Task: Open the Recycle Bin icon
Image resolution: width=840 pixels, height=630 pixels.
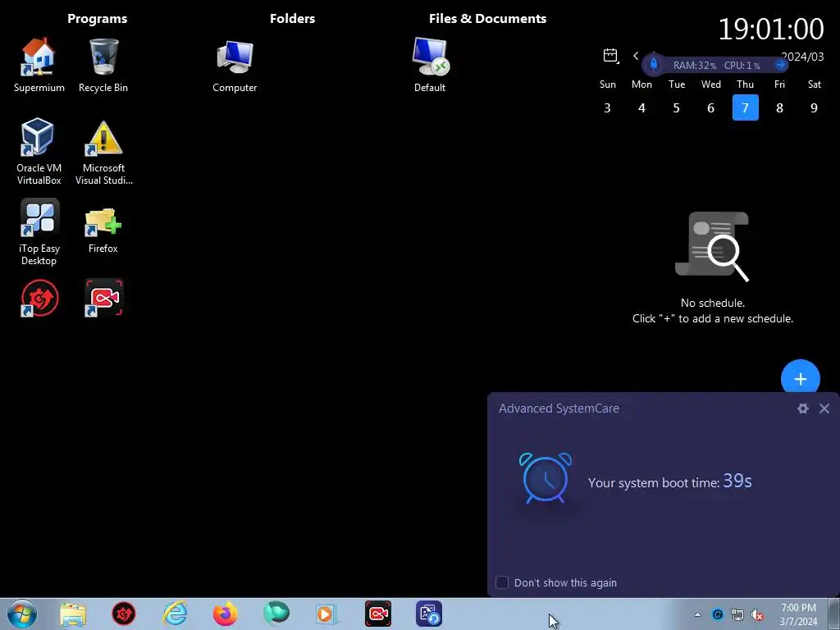Action: point(103,65)
